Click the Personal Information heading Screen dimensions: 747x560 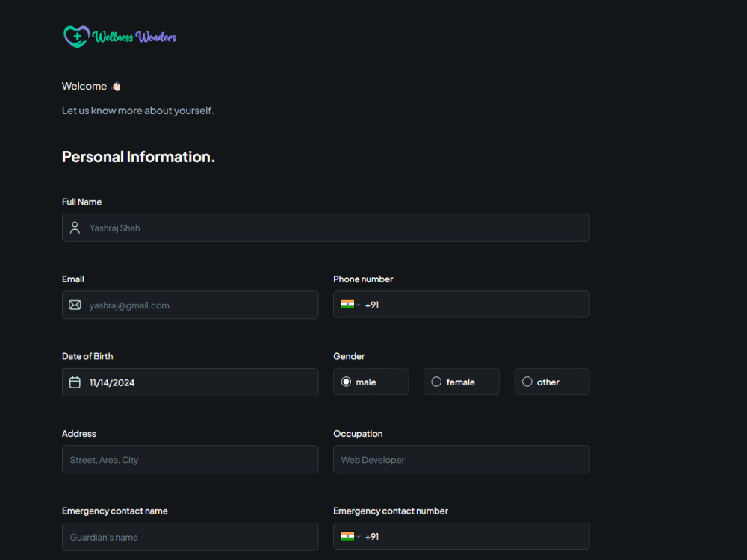[x=138, y=157]
